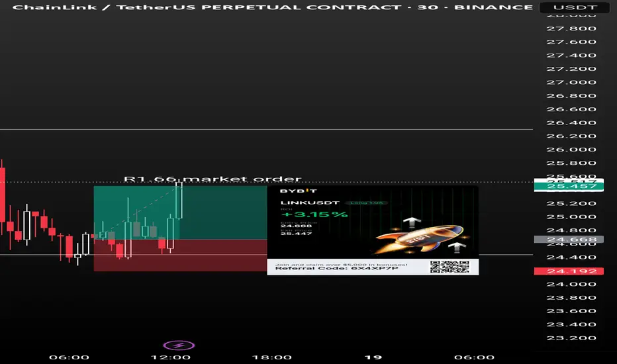Click the purple lightning event icon

pyautogui.click(x=179, y=345)
